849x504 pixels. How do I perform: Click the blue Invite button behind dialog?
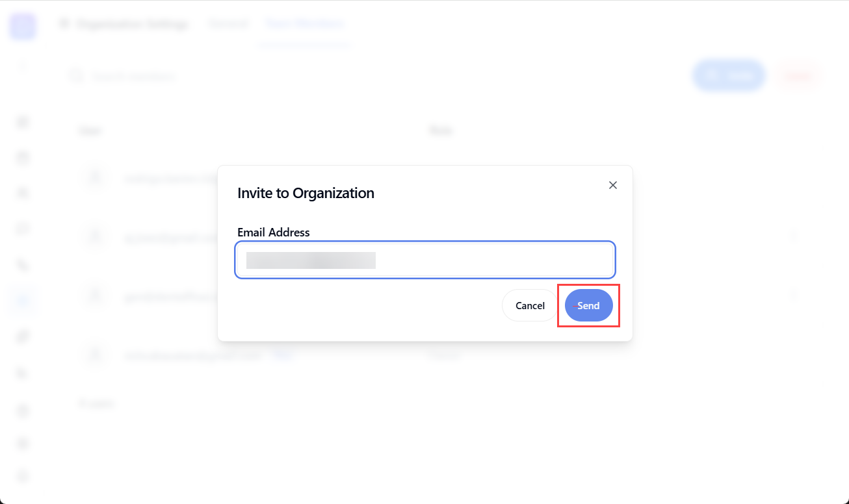[x=729, y=76]
